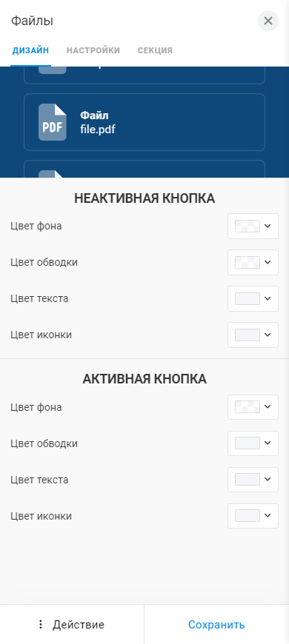Screen dimensions: 289x644
Task: Open the Действие menu button
Action: 72,624
